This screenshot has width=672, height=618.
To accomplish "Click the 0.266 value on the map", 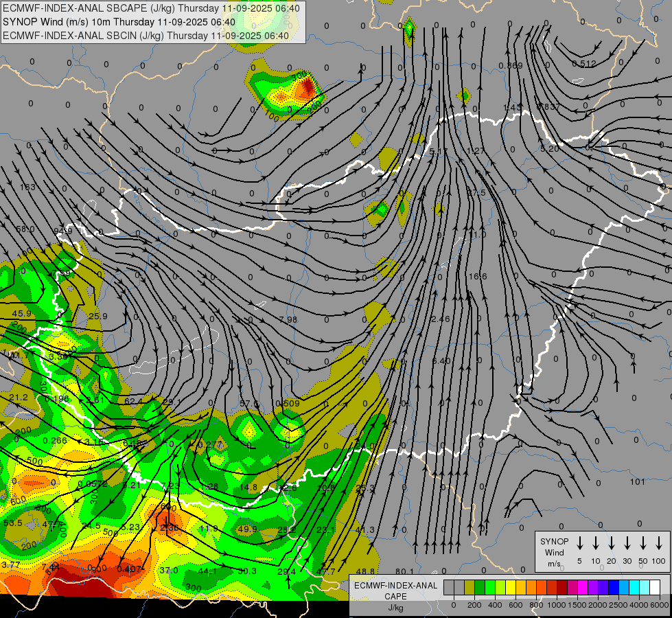I will point(55,440).
